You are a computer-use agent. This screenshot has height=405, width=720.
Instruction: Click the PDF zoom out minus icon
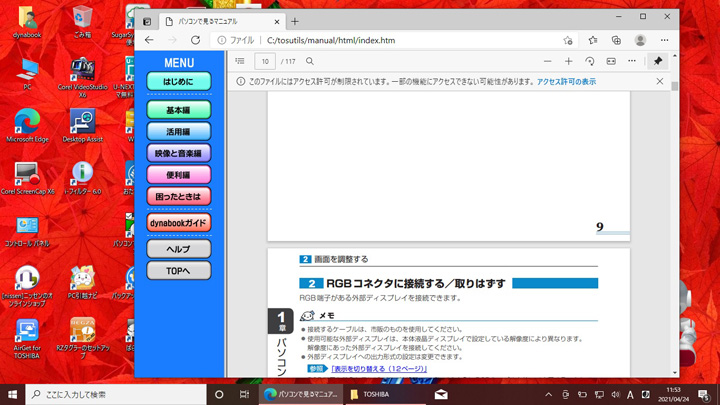tap(545, 61)
